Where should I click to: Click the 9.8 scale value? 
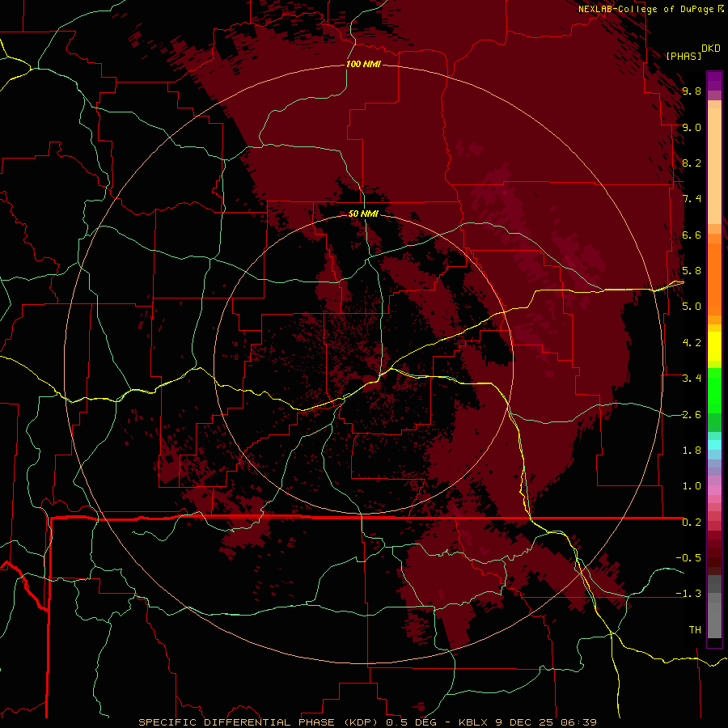click(x=692, y=91)
